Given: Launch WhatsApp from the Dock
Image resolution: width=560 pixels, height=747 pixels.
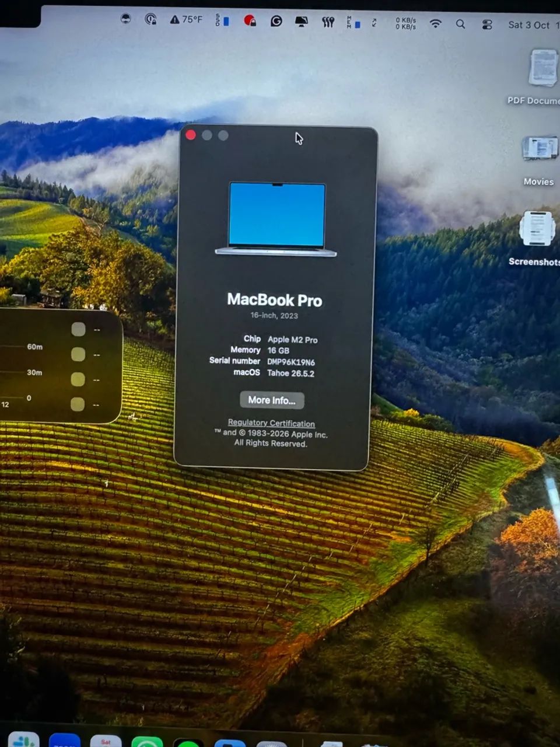Looking at the screenshot, I should tap(147, 742).
